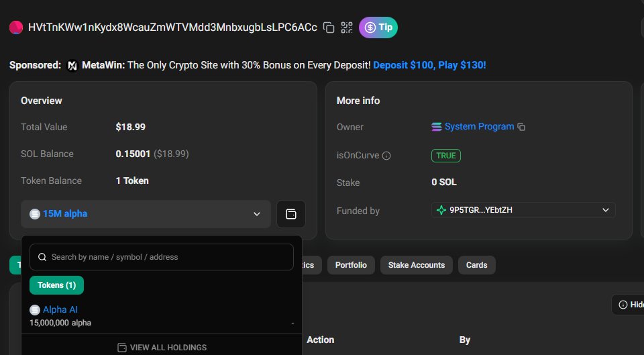Click the token icon in 15M alpha selector
The image size is (644, 355).
[35, 214]
